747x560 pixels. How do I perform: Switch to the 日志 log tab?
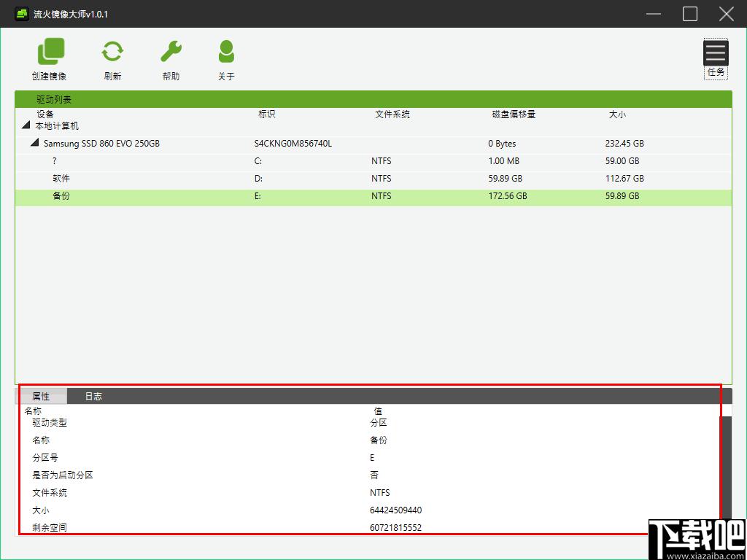pos(93,396)
